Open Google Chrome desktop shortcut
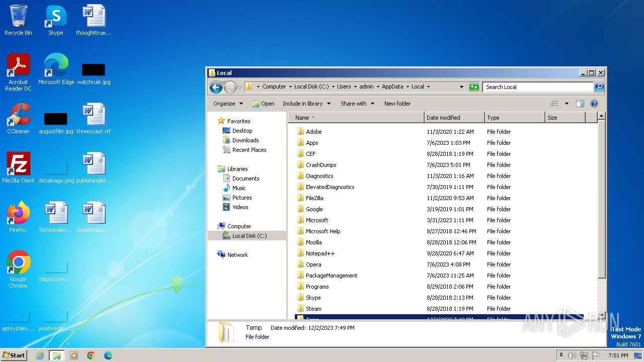The height and width of the screenshot is (362, 644). point(18,269)
